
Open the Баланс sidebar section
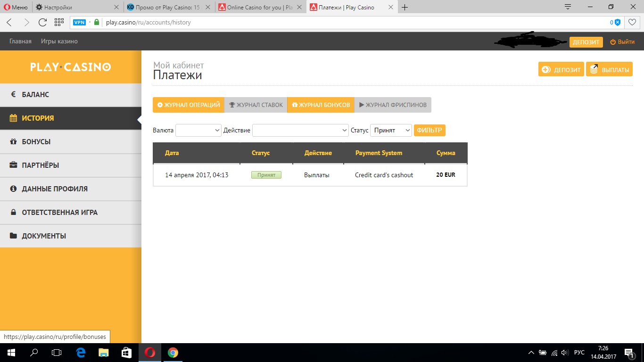click(x=71, y=95)
